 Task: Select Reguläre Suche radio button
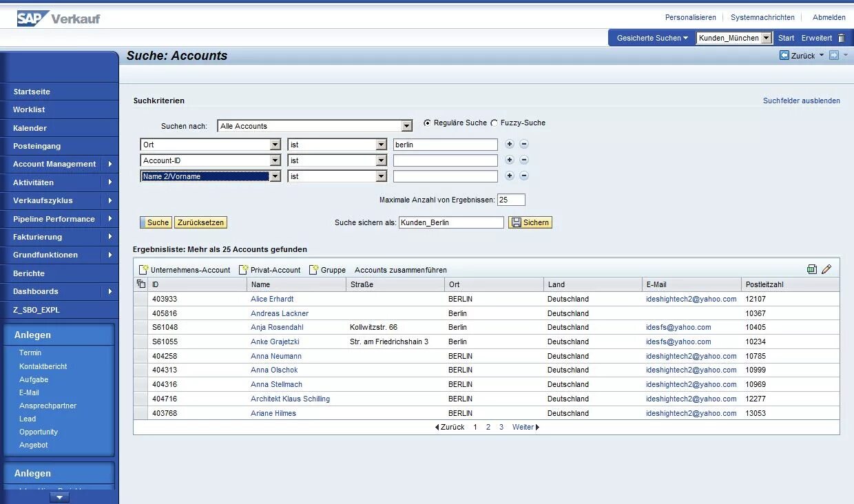(427, 123)
